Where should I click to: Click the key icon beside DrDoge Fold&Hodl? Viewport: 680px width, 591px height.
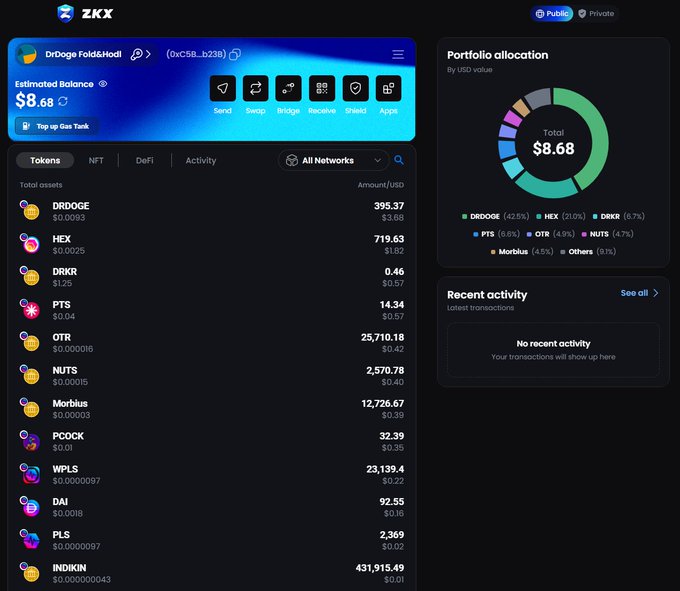[136, 54]
